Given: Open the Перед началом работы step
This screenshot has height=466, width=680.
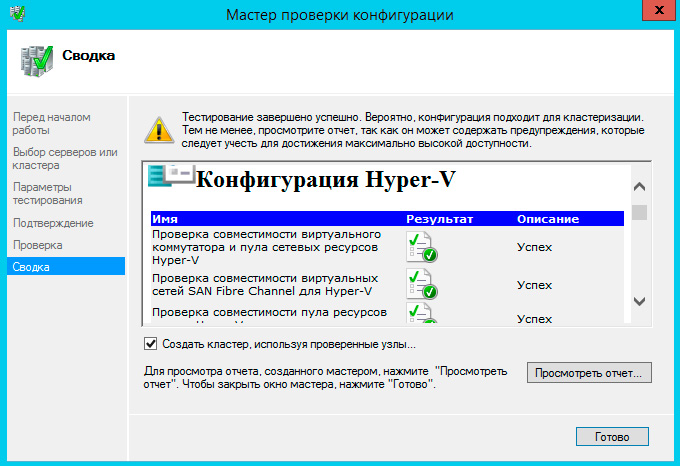Looking at the screenshot, I should (52, 124).
